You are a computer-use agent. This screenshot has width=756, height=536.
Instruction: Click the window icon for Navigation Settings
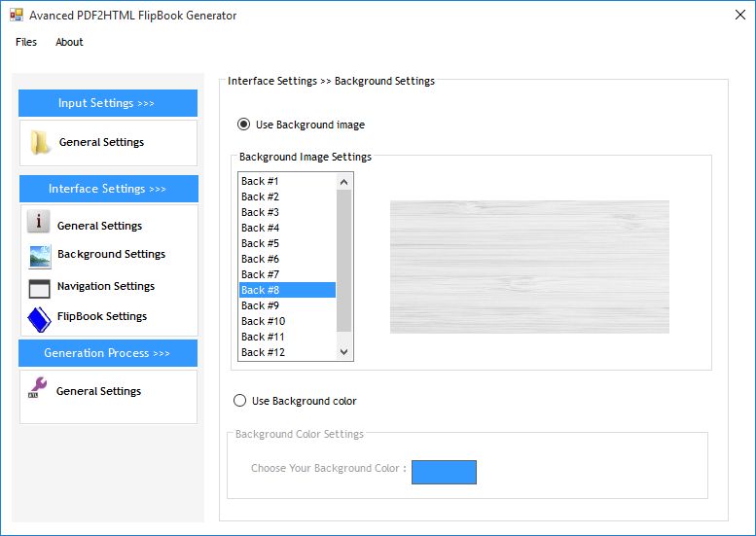[x=40, y=287]
